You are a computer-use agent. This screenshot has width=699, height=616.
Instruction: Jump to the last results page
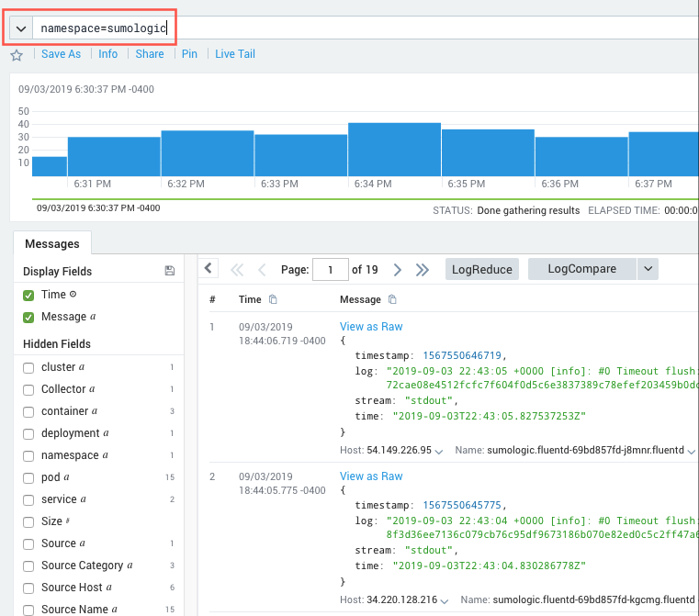coord(423,270)
